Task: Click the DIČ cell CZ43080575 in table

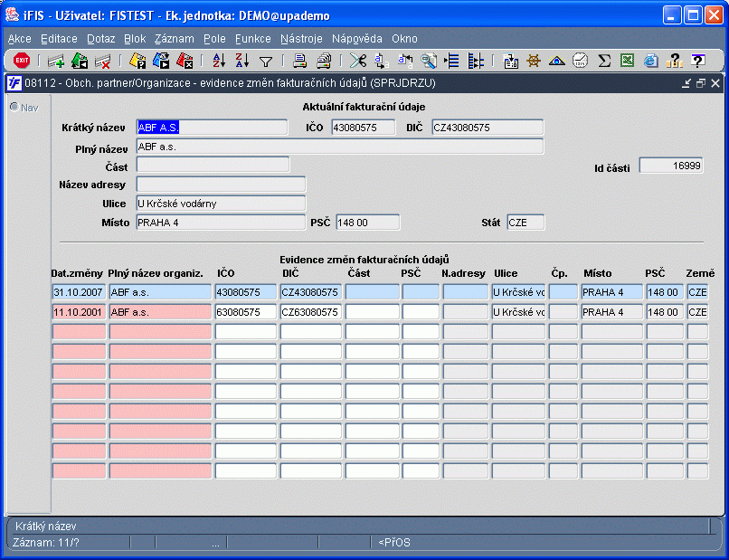Action: pos(310,292)
